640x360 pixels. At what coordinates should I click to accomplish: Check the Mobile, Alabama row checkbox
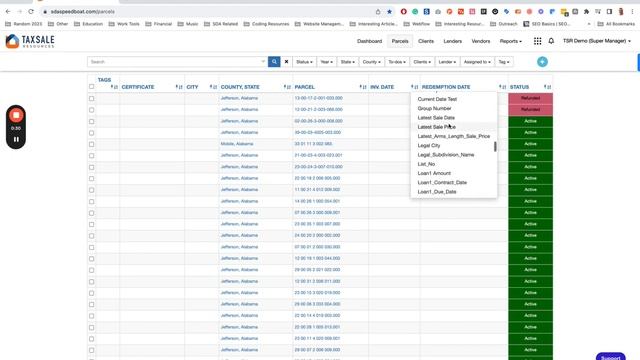[91, 144]
